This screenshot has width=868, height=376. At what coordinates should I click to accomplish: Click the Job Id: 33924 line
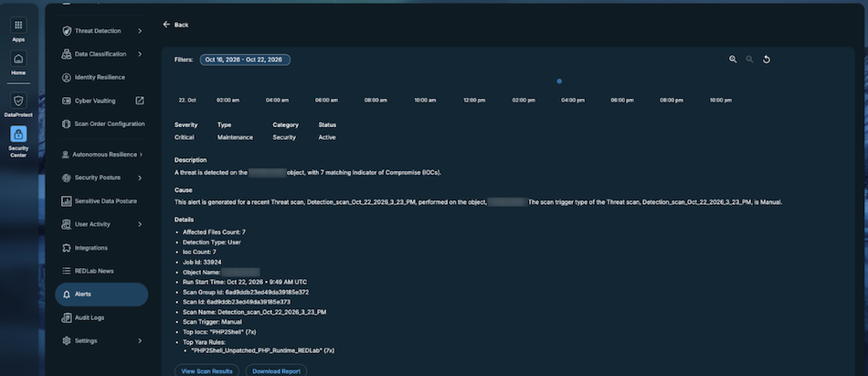click(202, 262)
